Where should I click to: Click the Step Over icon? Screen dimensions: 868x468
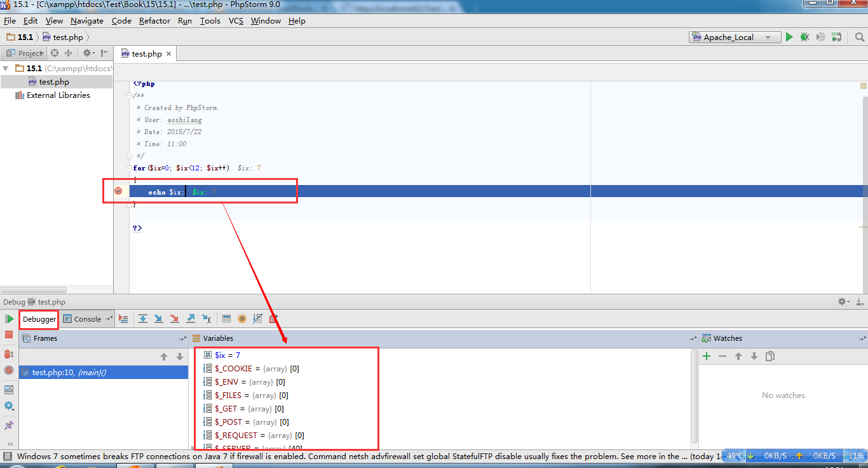click(143, 319)
